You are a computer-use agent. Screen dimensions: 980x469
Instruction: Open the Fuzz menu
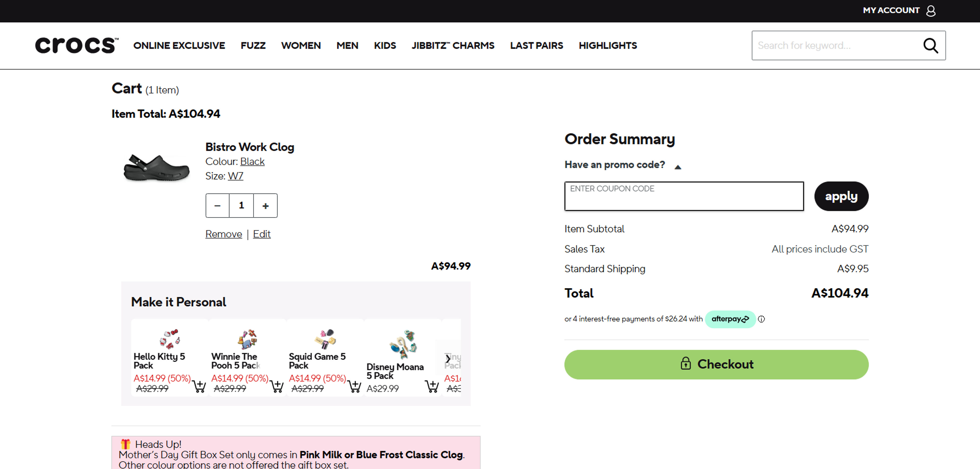pyautogui.click(x=253, y=46)
